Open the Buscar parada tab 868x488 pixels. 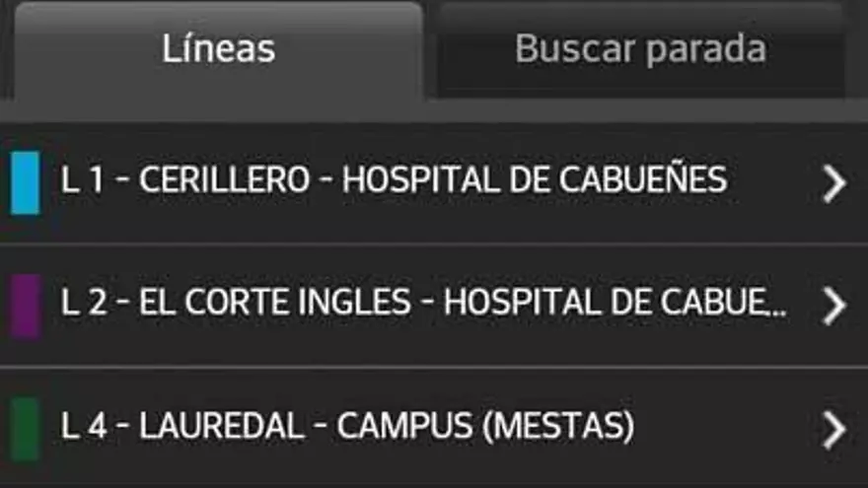click(x=640, y=49)
